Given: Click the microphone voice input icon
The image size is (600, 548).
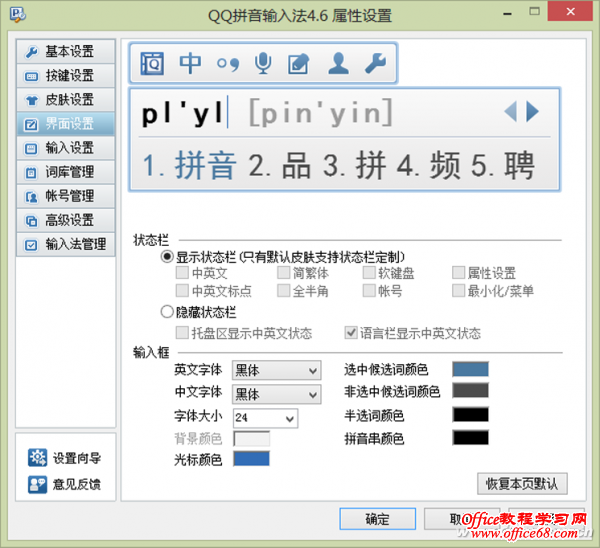Looking at the screenshot, I should [x=263, y=64].
